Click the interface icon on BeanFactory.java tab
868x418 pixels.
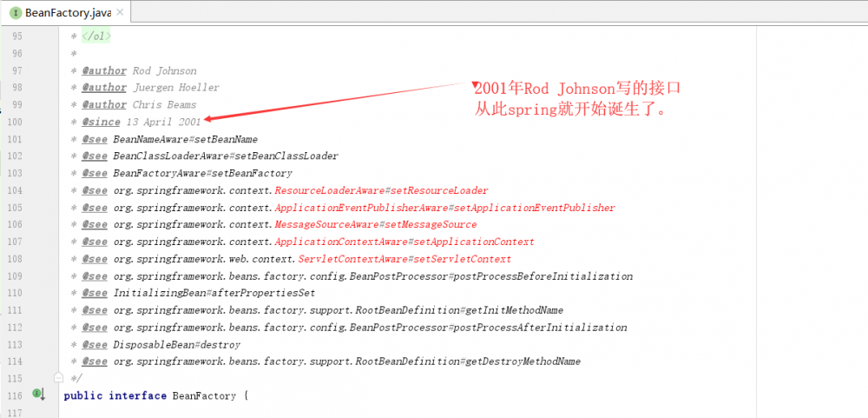[x=16, y=12]
